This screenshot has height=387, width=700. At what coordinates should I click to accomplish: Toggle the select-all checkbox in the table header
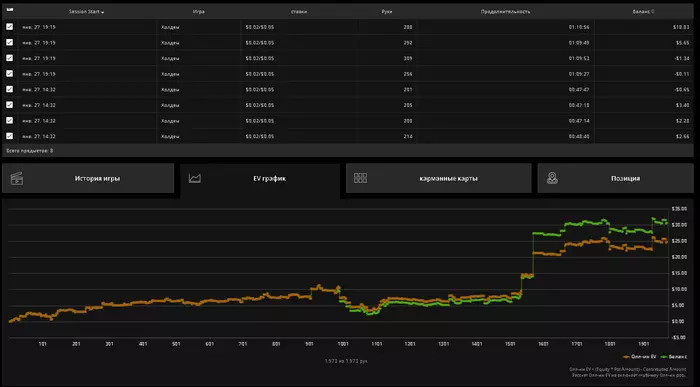(x=9, y=9)
